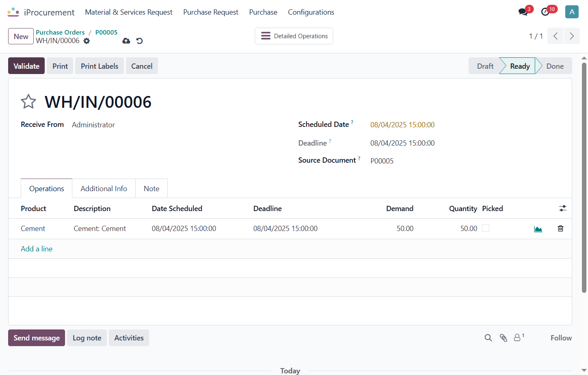Set status to Done
588x375 pixels.
[555, 66]
